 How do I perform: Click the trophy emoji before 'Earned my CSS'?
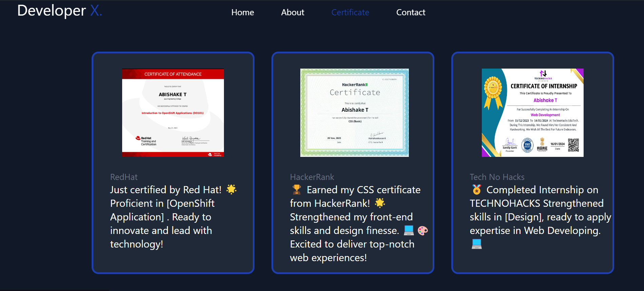tap(297, 189)
